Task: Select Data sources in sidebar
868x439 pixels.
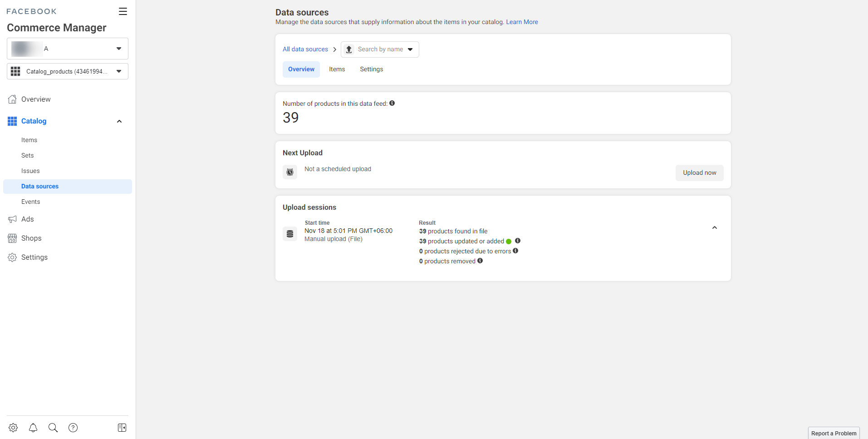Action: [68, 187]
